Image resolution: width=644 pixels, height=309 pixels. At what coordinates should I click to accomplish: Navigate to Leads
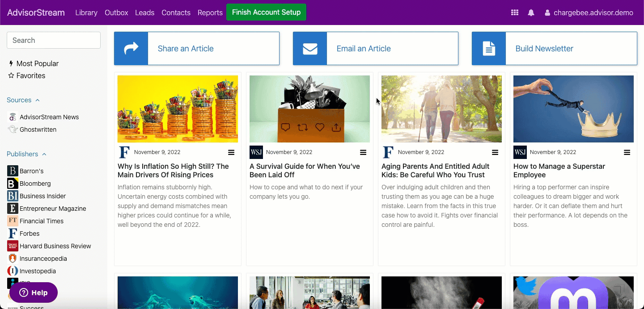coord(145,13)
